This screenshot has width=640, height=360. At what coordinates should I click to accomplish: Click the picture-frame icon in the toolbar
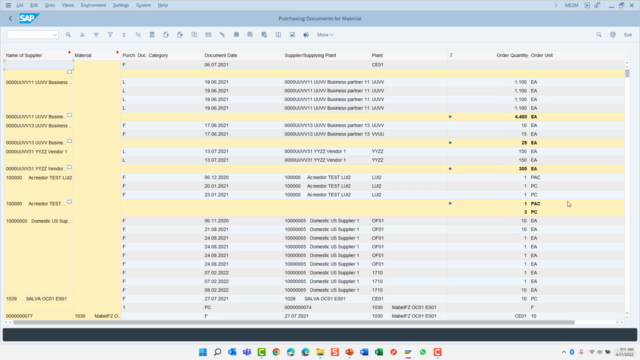click(x=292, y=35)
